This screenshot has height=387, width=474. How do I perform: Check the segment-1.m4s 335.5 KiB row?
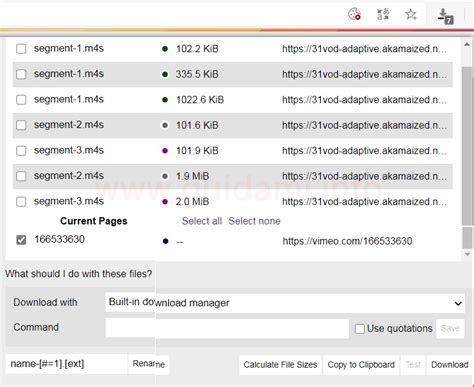[x=21, y=74]
